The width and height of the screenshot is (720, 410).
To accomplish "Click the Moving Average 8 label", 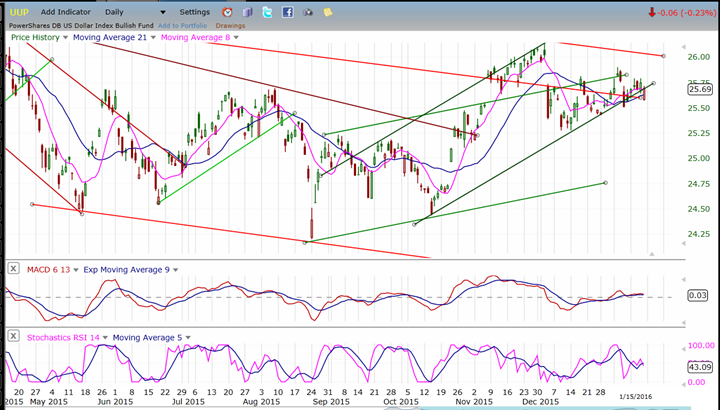I will (x=196, y=38).
